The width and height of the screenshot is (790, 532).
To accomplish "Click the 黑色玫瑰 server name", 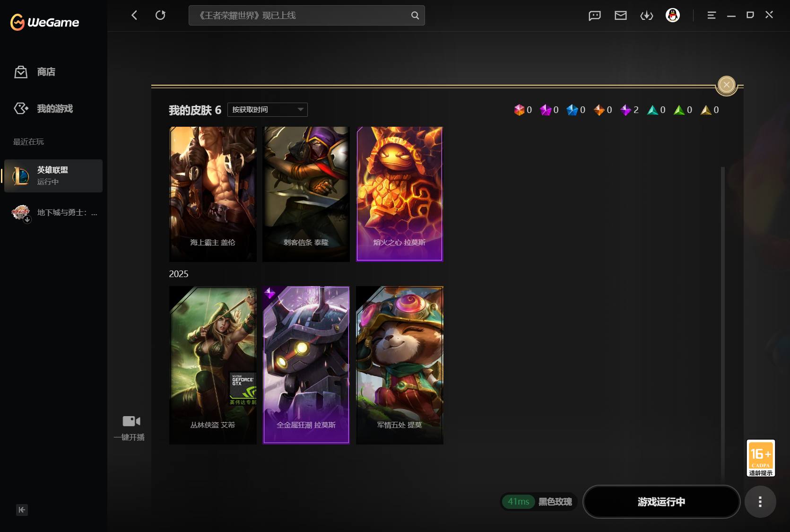I will point(555,502).
